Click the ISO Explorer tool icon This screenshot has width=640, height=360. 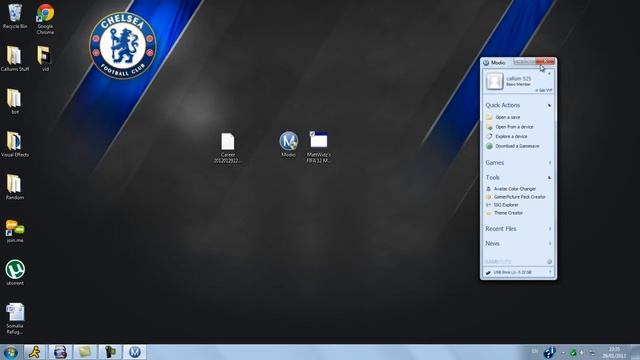[489, 205]
